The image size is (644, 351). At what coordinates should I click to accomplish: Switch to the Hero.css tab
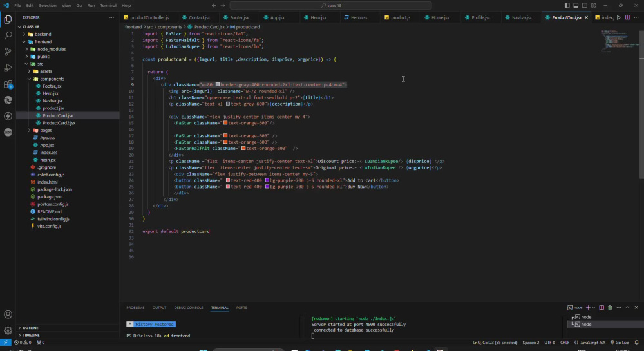tap(355, 17)
